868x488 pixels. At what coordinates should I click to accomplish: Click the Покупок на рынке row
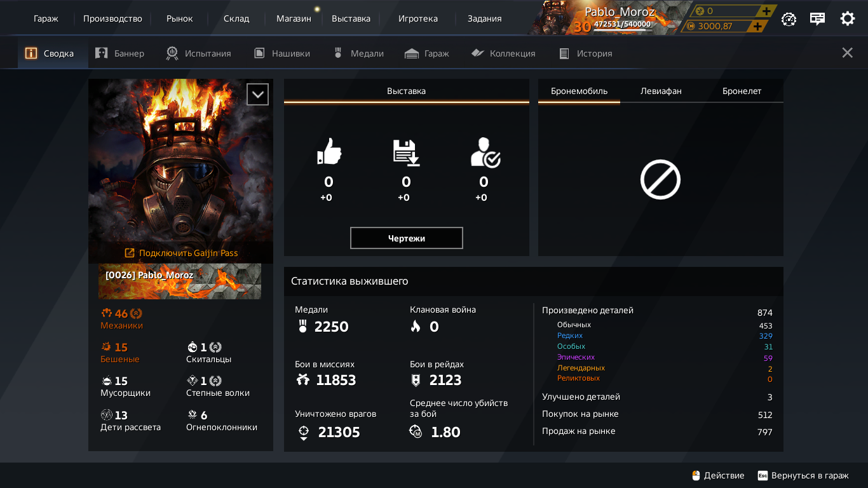coord(657,414)
